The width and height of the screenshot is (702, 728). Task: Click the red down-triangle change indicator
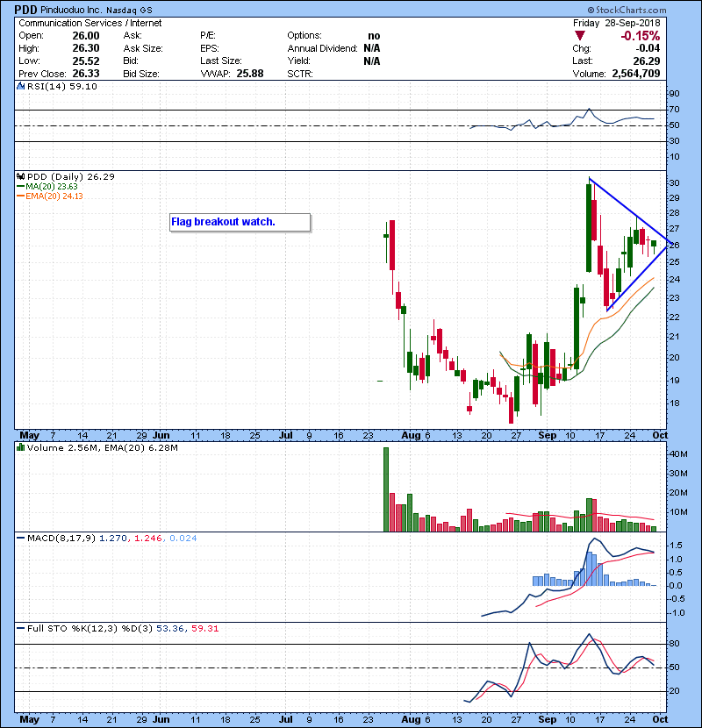[579, 36]
